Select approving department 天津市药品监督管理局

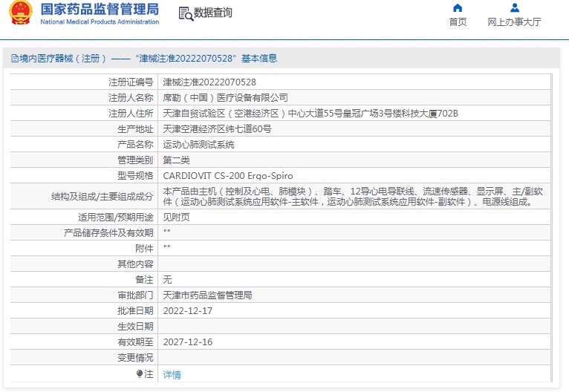207,295
